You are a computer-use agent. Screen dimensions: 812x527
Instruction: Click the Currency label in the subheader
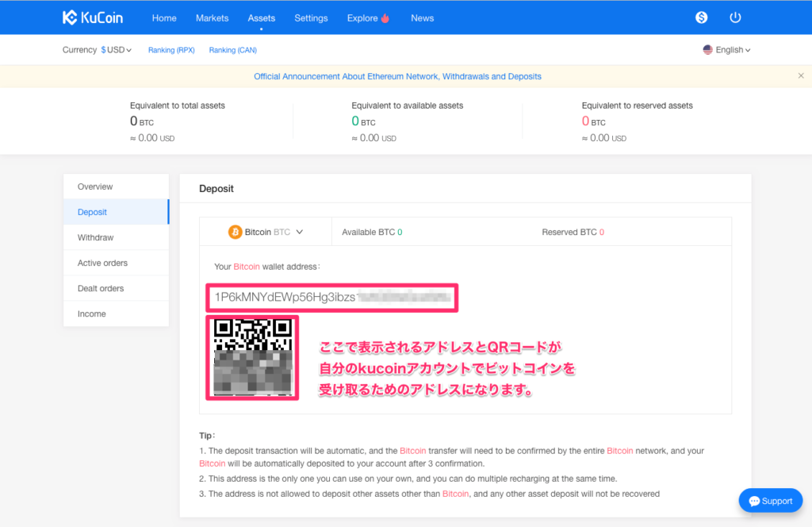pyautogui.click(x=80, y=50)
